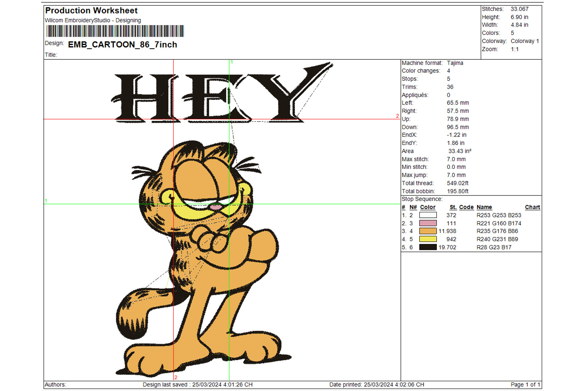588x391 pixels.
Task: Click the Design last saved timestamp
Action: click(x=198, y=385)
